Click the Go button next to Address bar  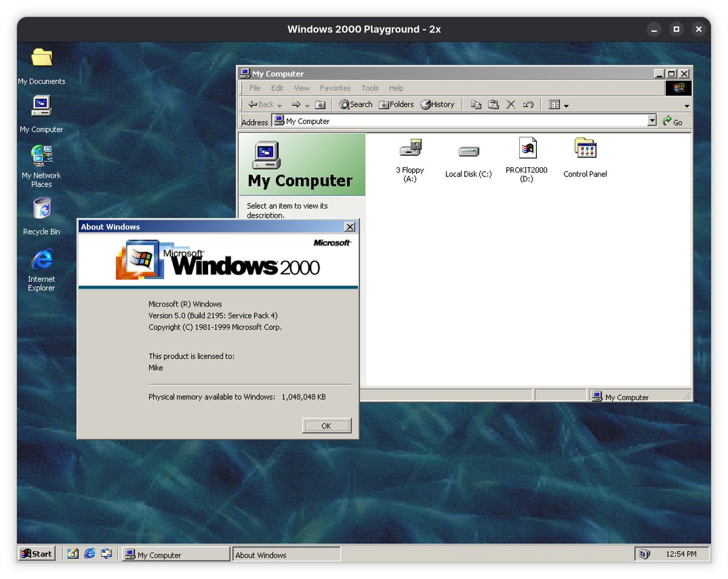[673, 121]
